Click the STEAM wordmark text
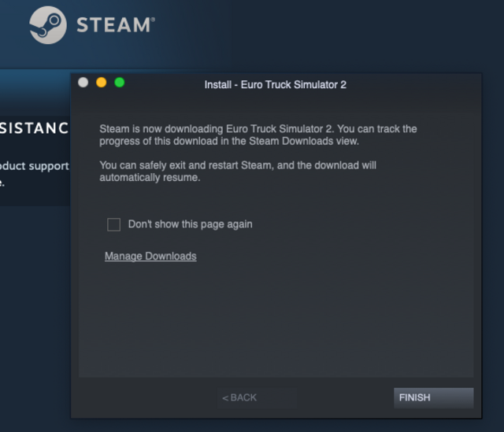504x432 pixels. click(x=113, y=25)
